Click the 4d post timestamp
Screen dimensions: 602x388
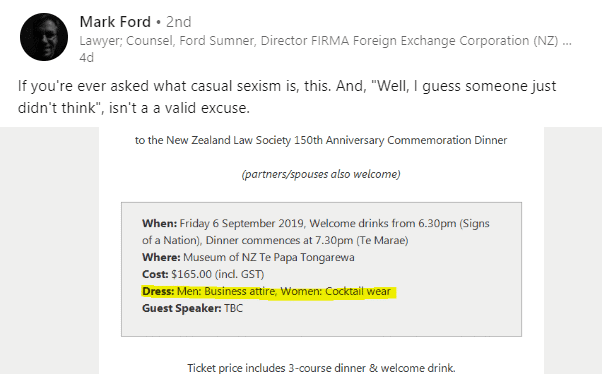pyautogui.click(x=86, y=58)
